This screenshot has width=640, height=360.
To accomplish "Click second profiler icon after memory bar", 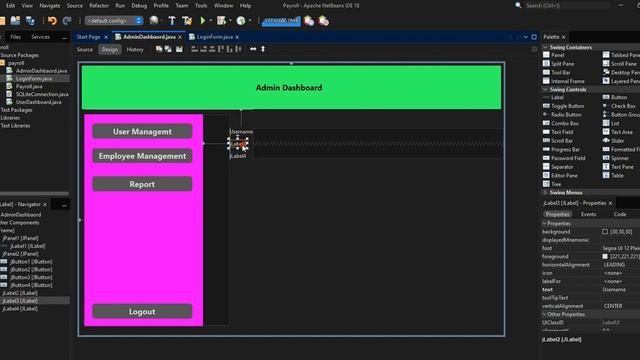I will (x=324, y=21).
